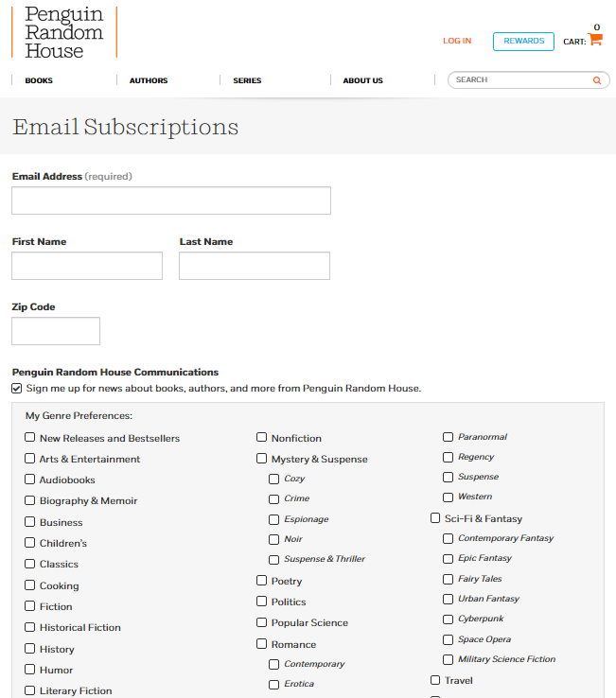Check the Arts & Entertainment checkbox

(x=30, y=458)
